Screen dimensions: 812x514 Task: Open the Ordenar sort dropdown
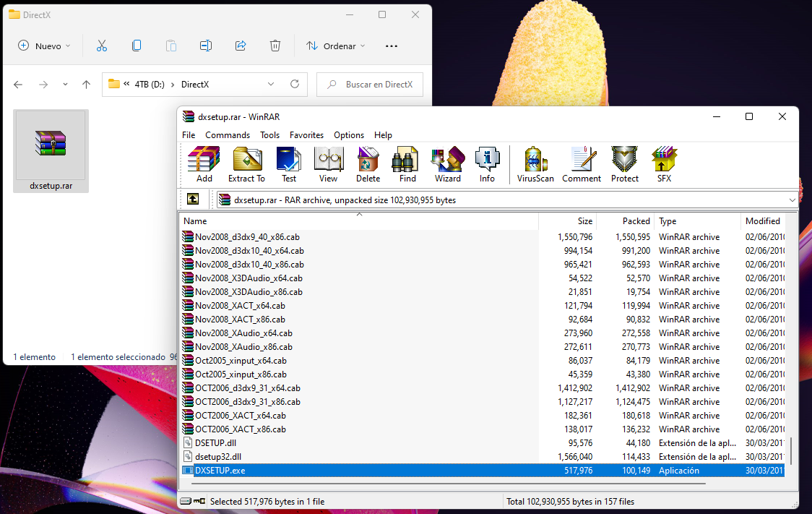tap(336, 46)
